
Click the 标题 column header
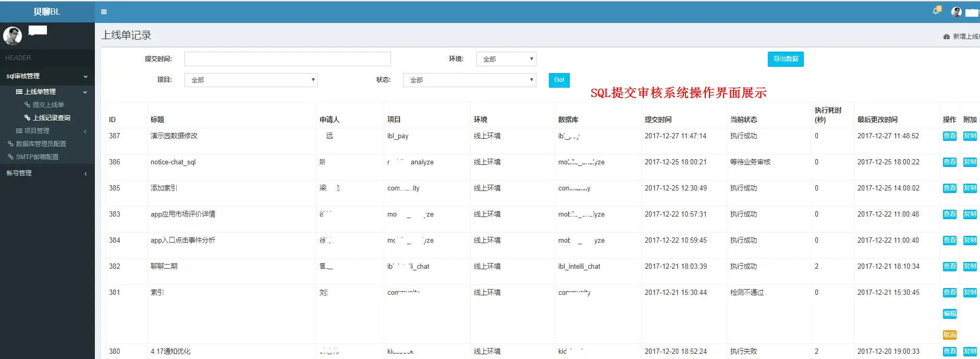(157, 119)
